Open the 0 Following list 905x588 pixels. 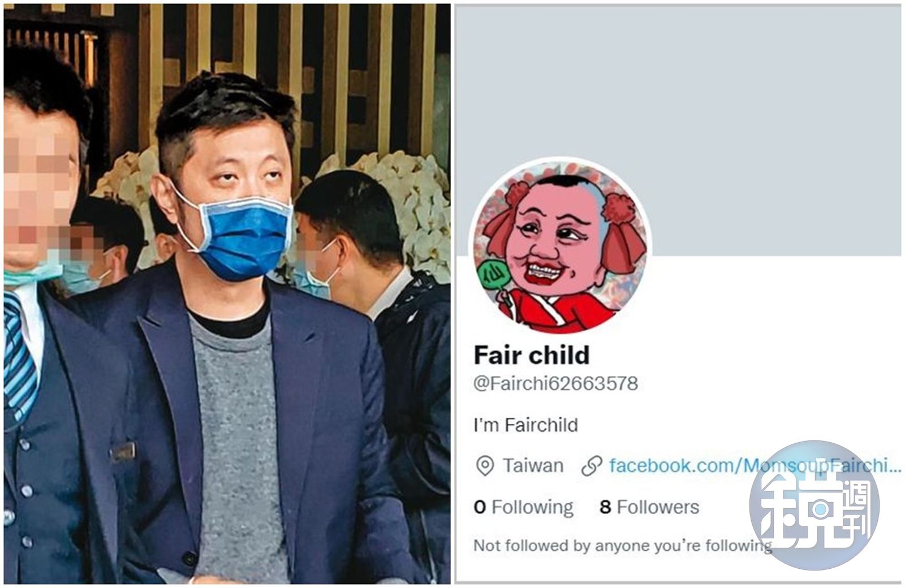[523, 507]
